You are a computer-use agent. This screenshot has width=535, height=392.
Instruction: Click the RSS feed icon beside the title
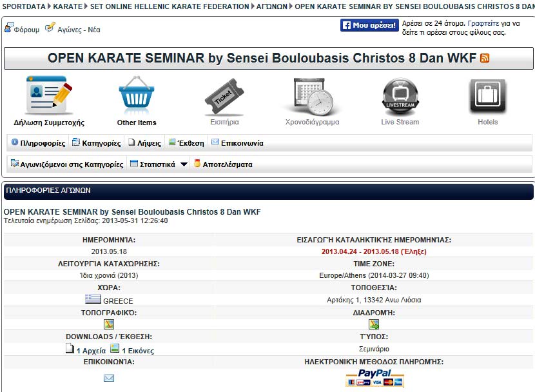click(x=485, y=58)
